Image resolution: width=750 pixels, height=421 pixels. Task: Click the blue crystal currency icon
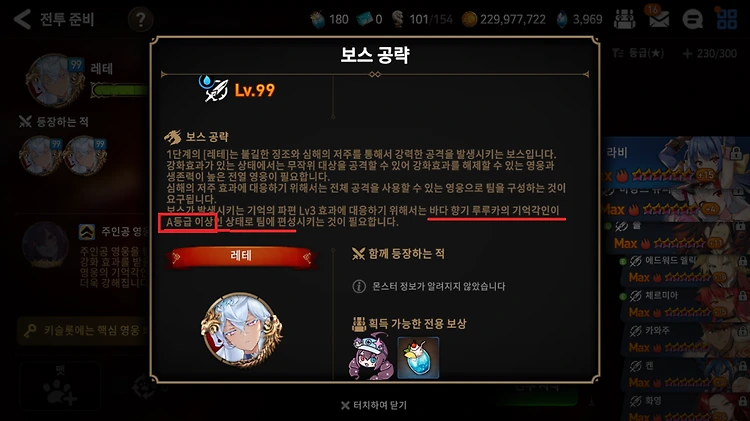(562, 20)
